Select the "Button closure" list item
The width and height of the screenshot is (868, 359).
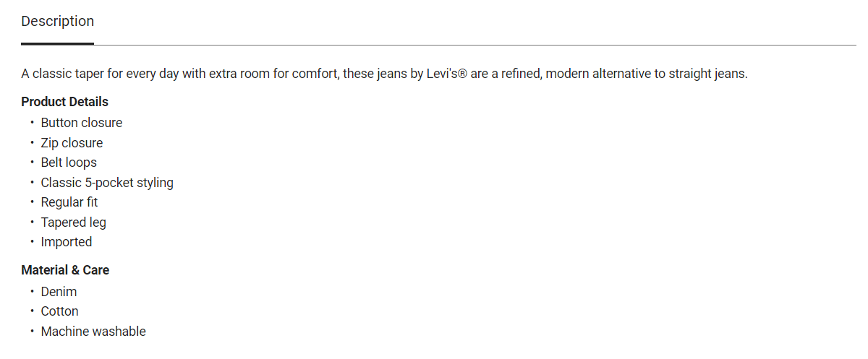point(81,123)
